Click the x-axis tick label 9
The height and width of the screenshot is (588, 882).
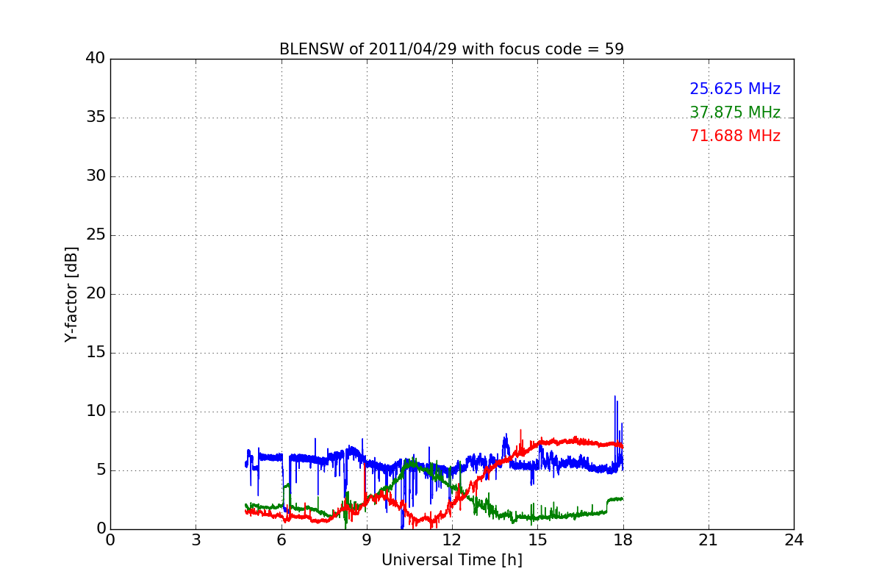(367, 540)
